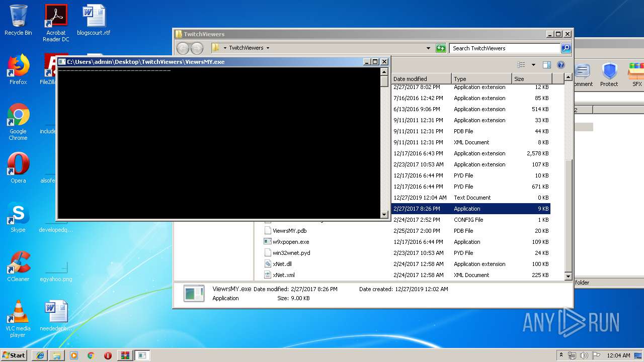Open the address bar history dropdown
Viewport: 644px width, 362px height.
pyautogui.click(x=428, y=48)
